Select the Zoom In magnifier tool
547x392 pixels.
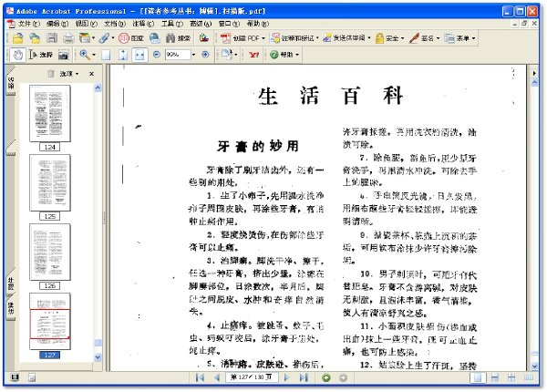pyautogui.click(x=85, y=55)
